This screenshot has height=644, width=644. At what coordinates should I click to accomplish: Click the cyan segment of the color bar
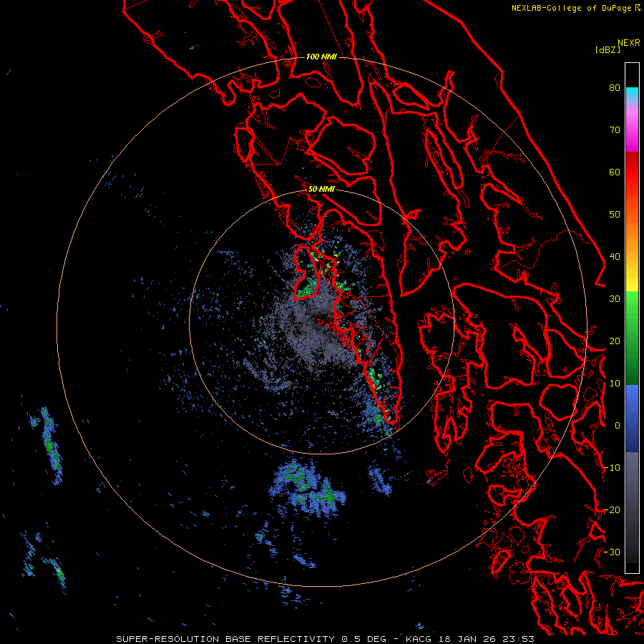click(632, 95)
